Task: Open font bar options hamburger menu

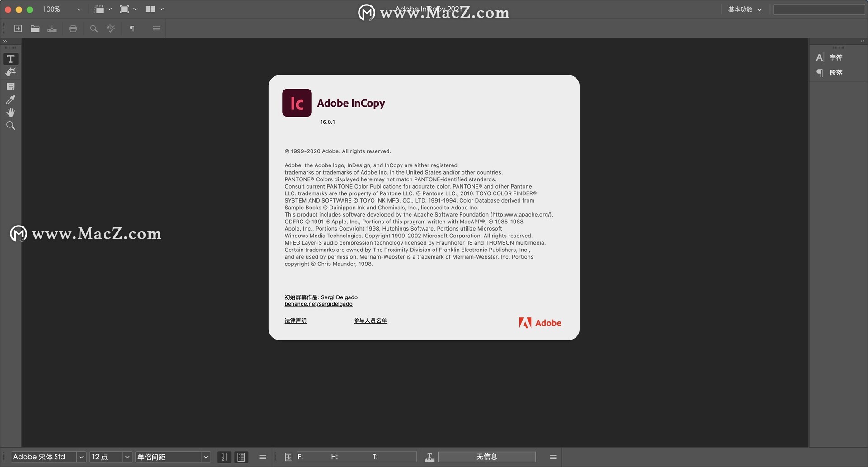Action: 263,457
